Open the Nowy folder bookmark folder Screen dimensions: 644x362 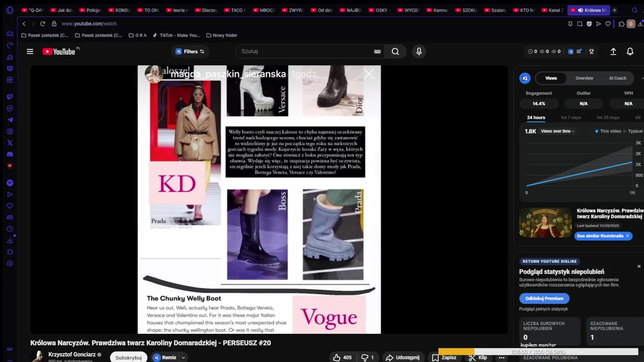pos(221,35)
